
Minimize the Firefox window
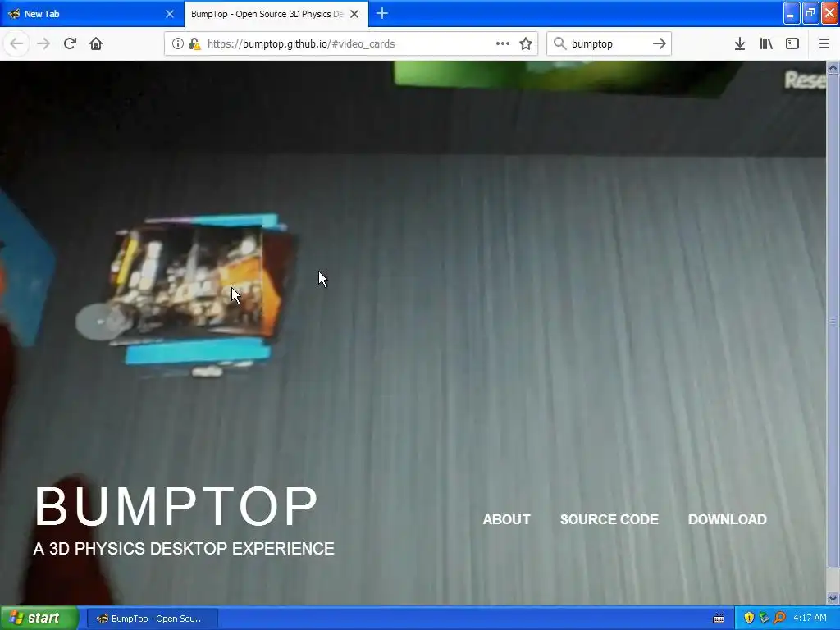pos(792,13)
